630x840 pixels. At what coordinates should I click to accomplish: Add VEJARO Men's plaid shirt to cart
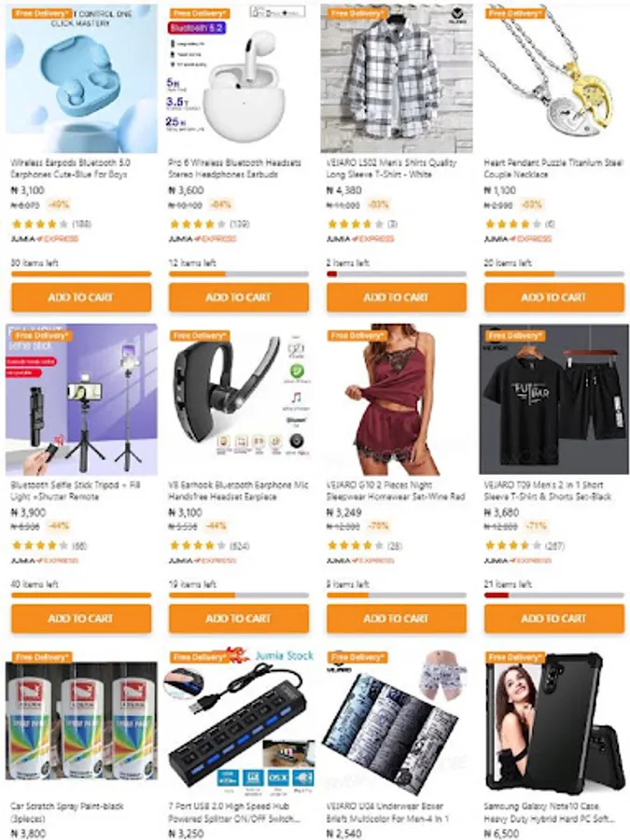pos(397,297)
